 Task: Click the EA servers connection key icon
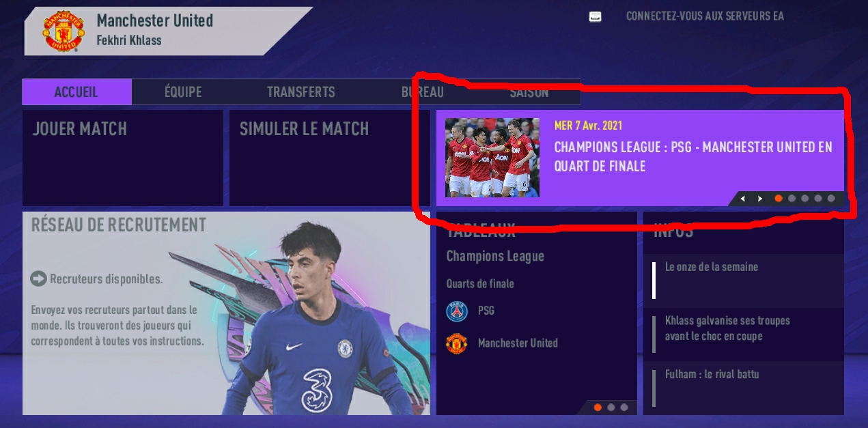(x=596, y=16)
